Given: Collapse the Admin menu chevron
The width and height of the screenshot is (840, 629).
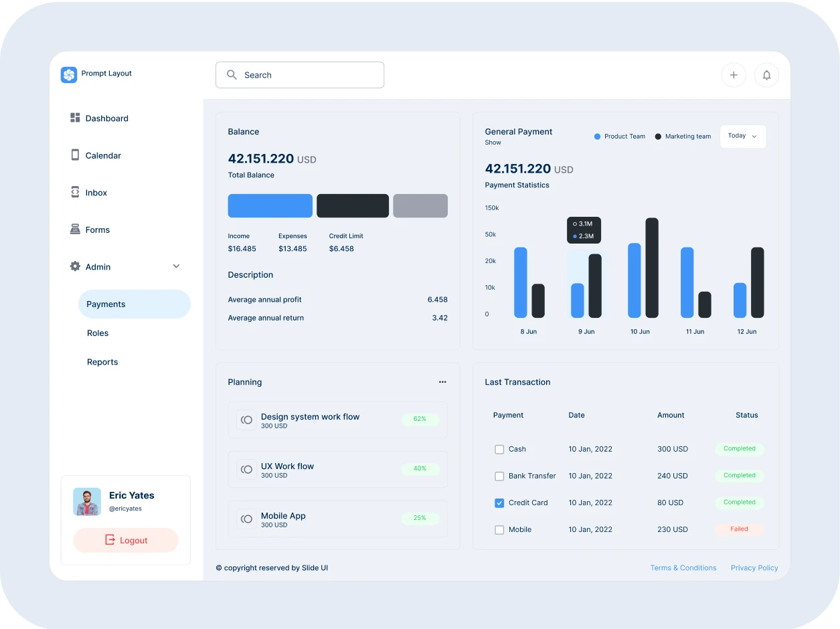Looking at the screenshot, I should click(176, 266).
